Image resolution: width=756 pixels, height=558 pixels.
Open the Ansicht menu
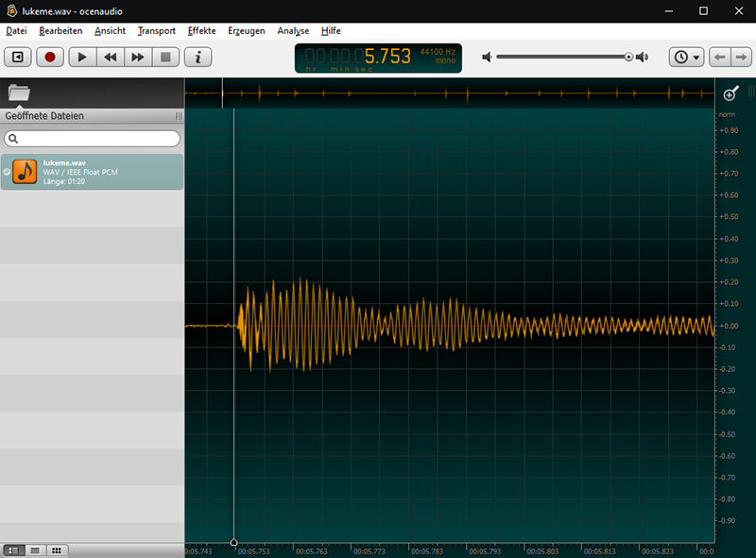click(x=110, y=31)
